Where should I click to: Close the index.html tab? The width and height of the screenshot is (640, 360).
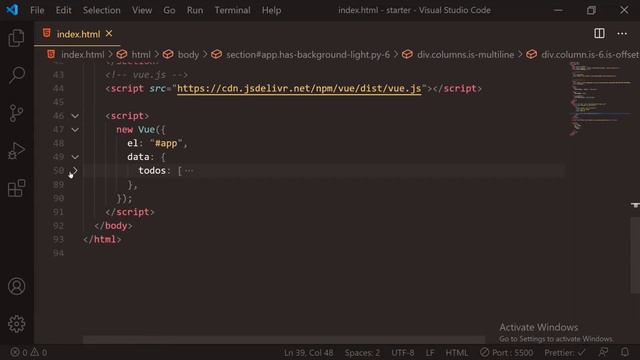pos(109,33)
